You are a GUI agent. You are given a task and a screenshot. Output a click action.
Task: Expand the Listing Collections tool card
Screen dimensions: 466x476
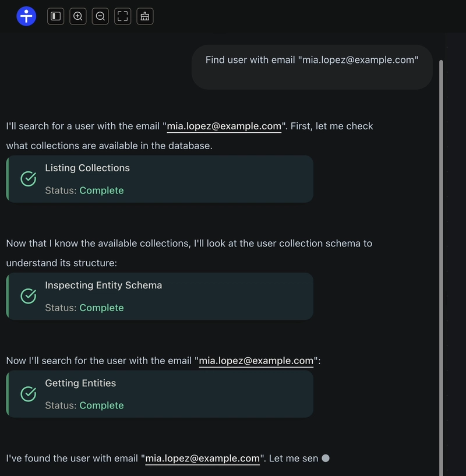point(160,179)
